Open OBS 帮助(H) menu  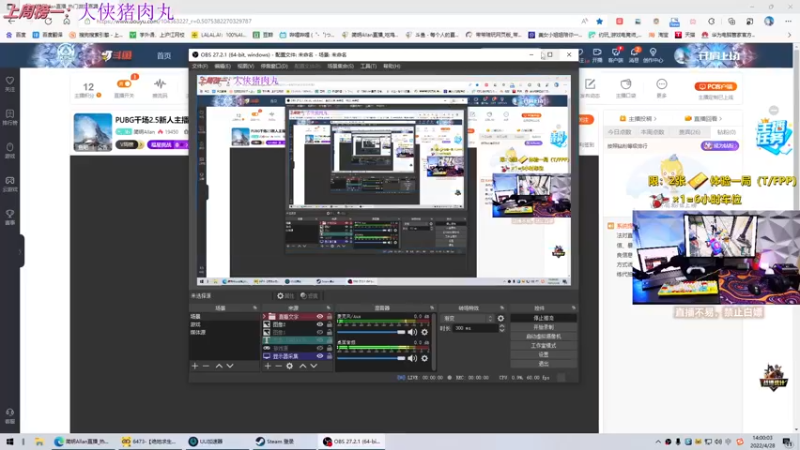tap(392, 66)
